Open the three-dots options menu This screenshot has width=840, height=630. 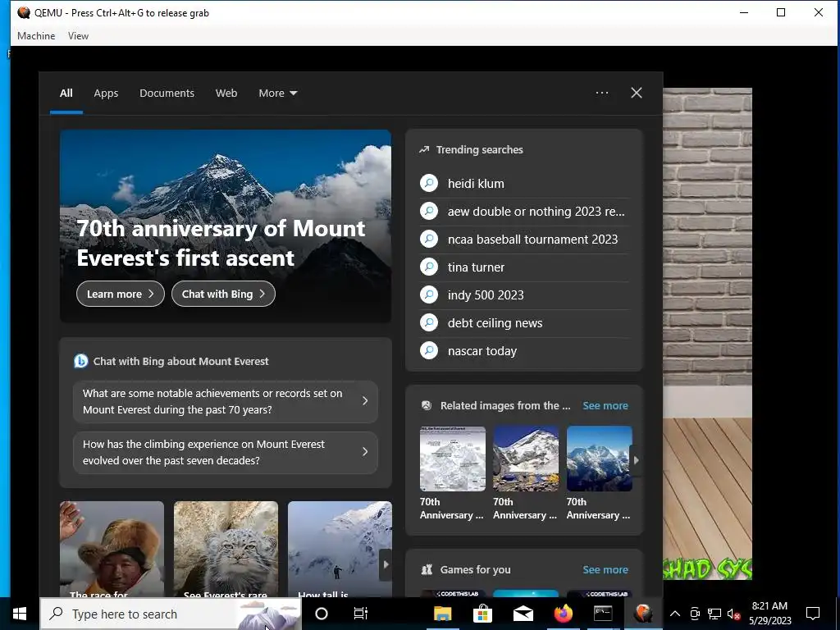601,93
